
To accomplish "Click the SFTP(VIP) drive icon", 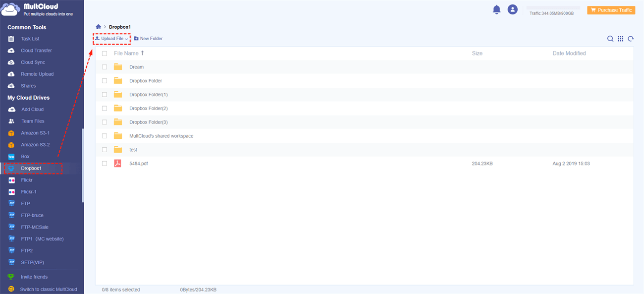I will click(11, 262).
